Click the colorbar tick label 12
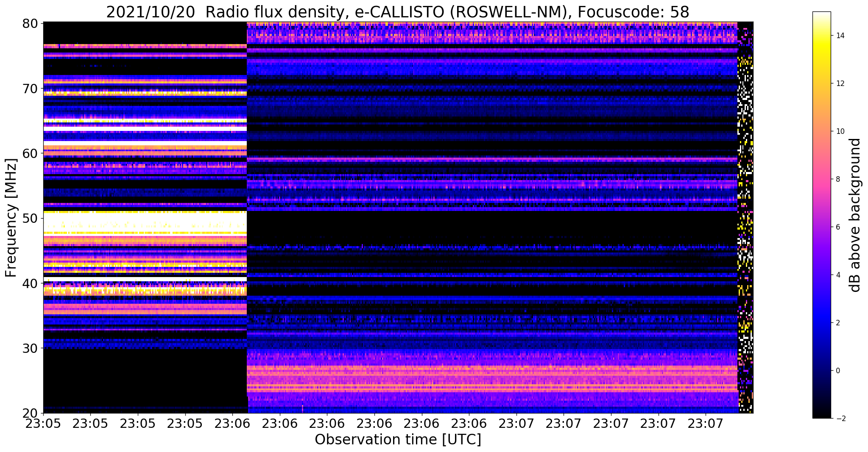 (x=840, y=83)
